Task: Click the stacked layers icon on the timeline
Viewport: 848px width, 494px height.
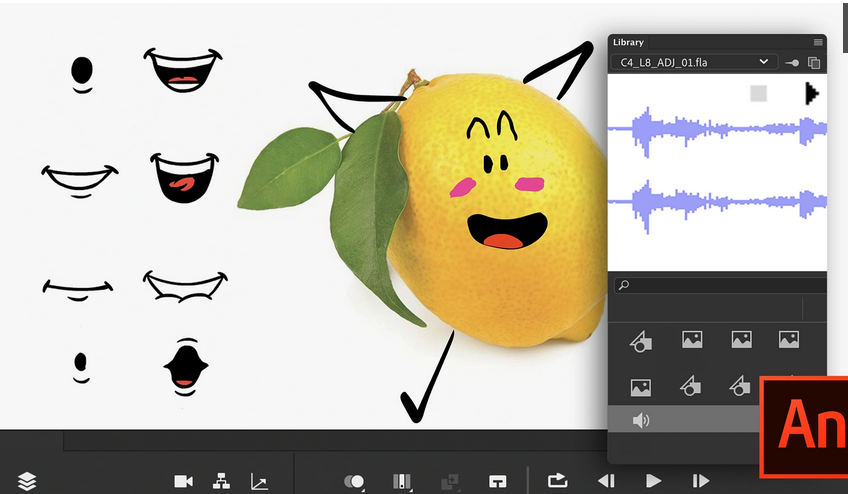Action: click(27, 480)
